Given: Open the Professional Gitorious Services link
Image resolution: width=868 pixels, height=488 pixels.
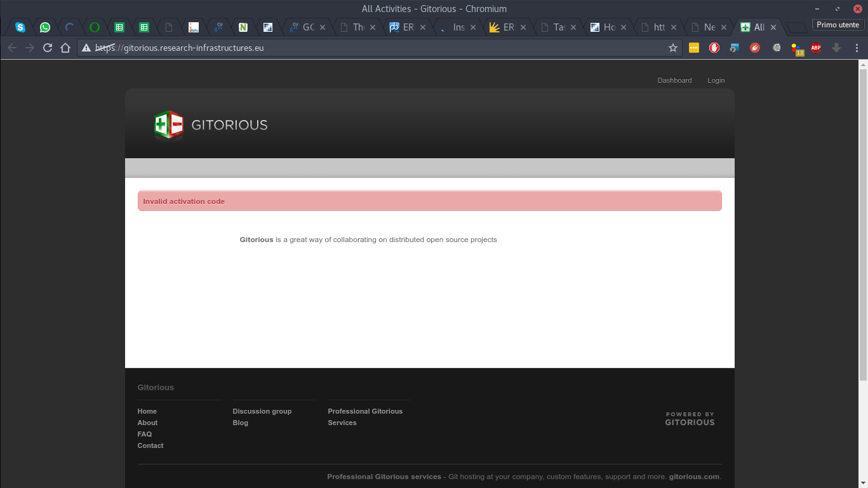Looking at the screenshot, I should tap(365, 417).
